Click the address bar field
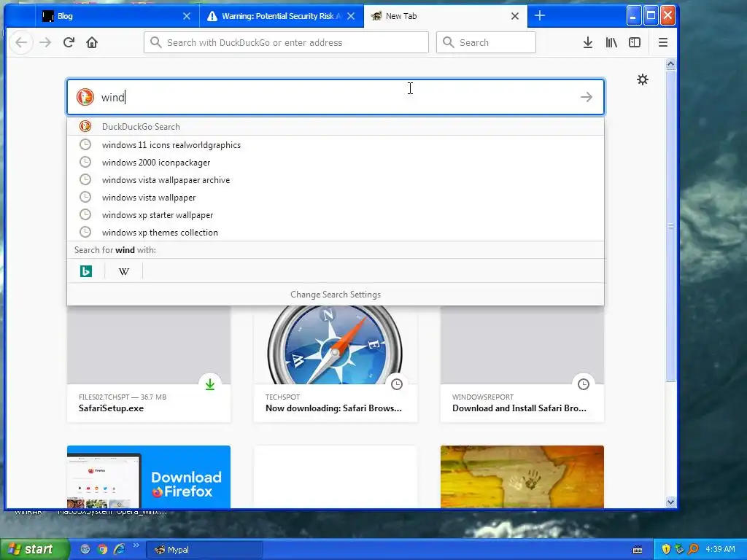This screenshot has height=560, width=747. pos(286,42)
